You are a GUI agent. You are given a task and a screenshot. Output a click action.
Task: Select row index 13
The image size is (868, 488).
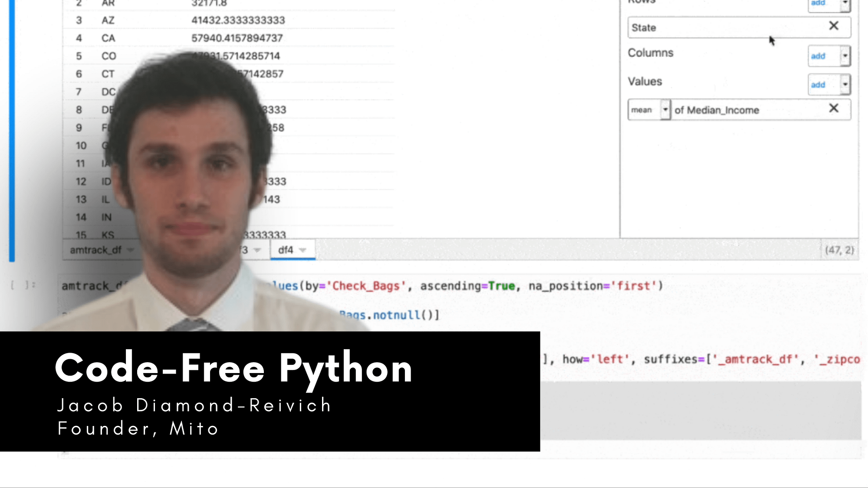pyautogui.click(x=81, y=200)
